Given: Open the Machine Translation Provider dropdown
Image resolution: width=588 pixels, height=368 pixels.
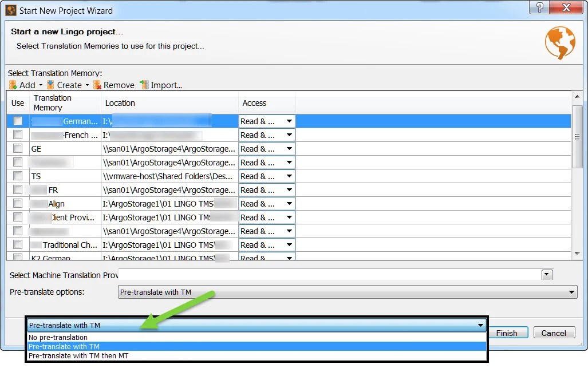Looking at the screenshot, I should (x=547, y=274).
